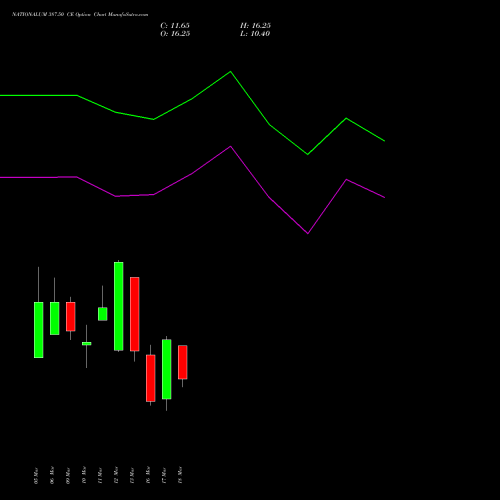Viewport: 500px width, 500px height.
Task: Click the chart title text starting with NATIONALUM
Action: point(80,15)
